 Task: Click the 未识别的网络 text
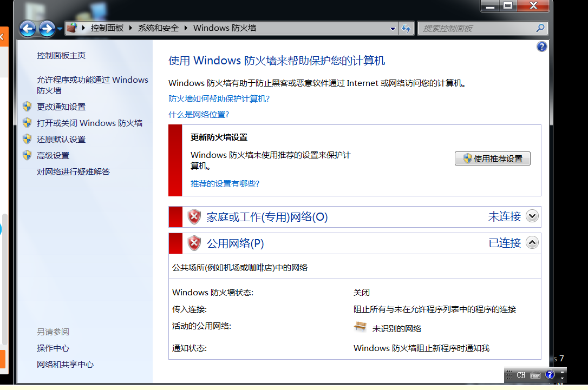coord(397,328)
